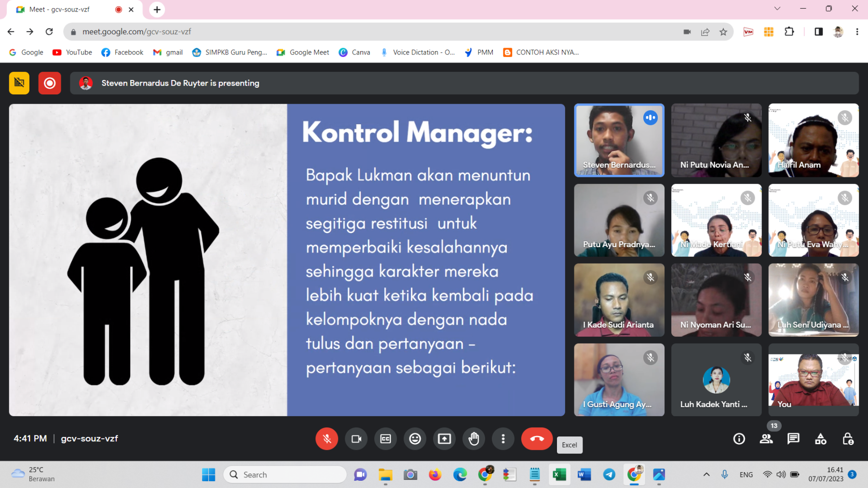Toggle the camera button in Meet
This screenshot has width=868, height=488.
click(356, 439)
